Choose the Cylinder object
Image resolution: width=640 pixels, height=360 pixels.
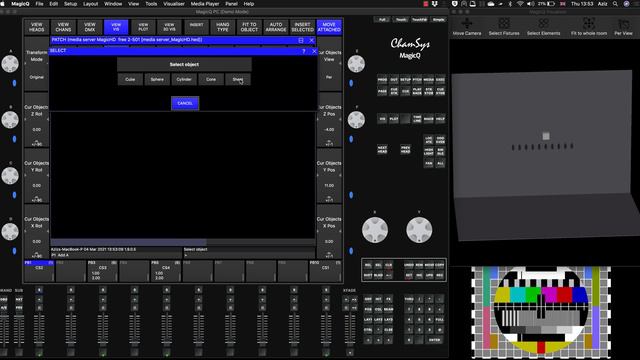pyautogui.click(x=184, y=79)
